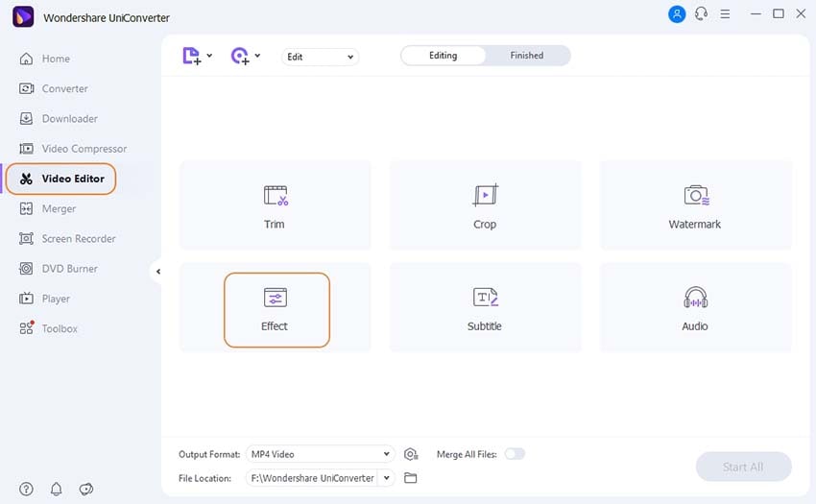
Task: Open the output folder icon
Action: coord(411,478)
